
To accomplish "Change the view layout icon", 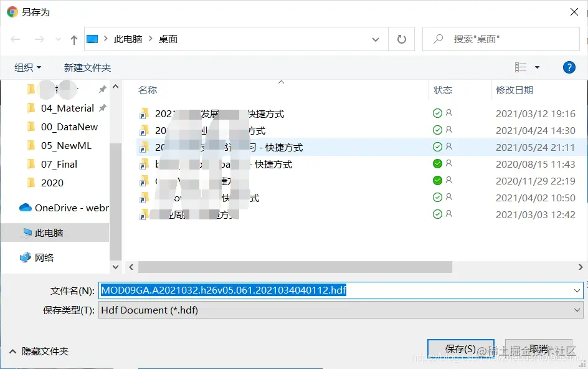I will pos(521,67).
